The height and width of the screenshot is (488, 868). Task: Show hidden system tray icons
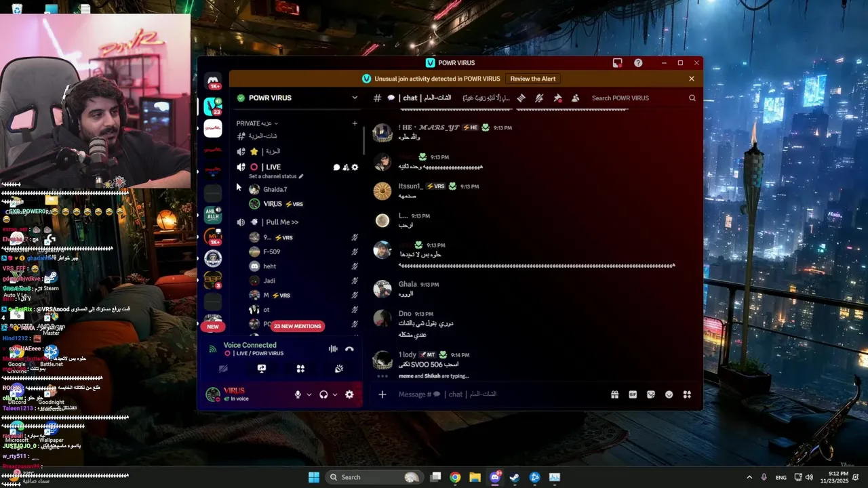coord(749,477)
